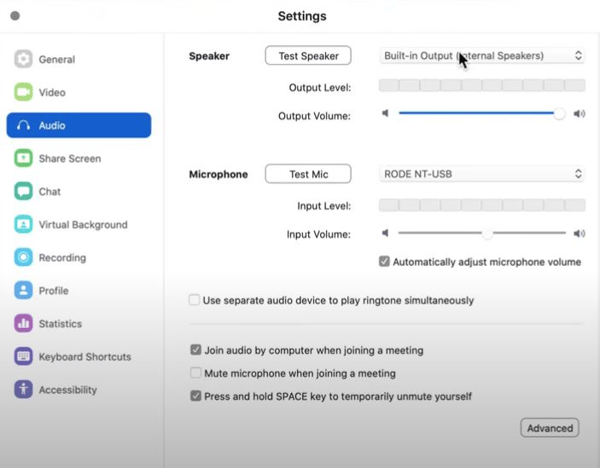Expand the RODE NT-USB microphone dropdown
This screenshot has height=468, width=600.
482,174
